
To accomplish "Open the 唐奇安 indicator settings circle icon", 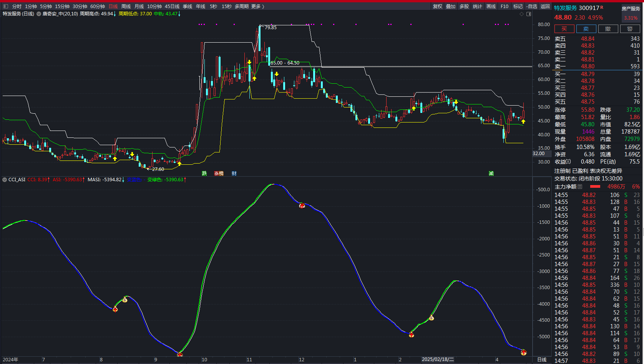I will pos(39,14).
